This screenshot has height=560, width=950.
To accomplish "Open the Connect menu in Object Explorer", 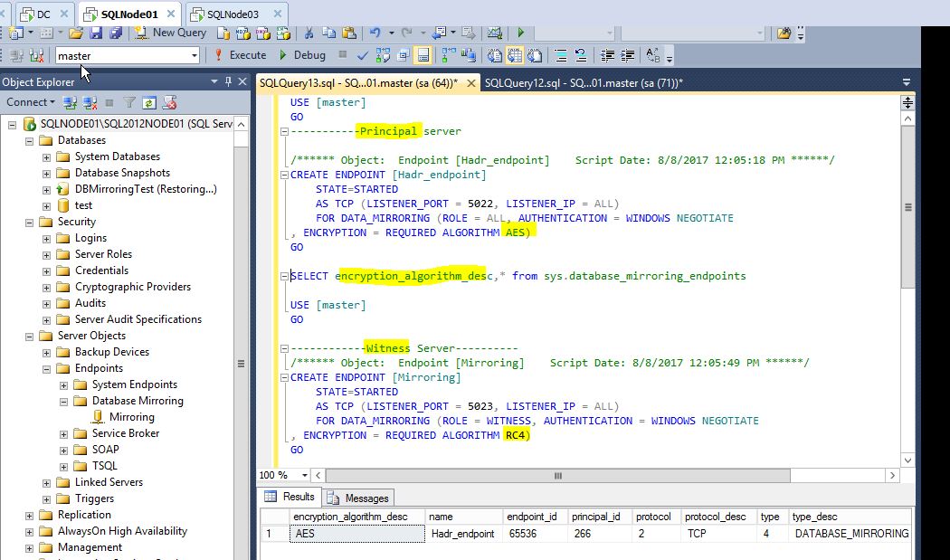I will point(29,102).
